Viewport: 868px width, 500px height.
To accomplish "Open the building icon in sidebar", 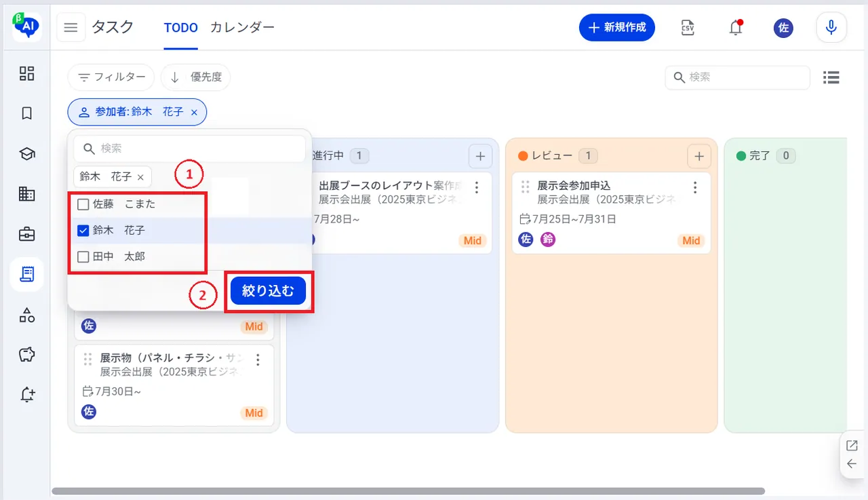I will (x=26, y=194).
